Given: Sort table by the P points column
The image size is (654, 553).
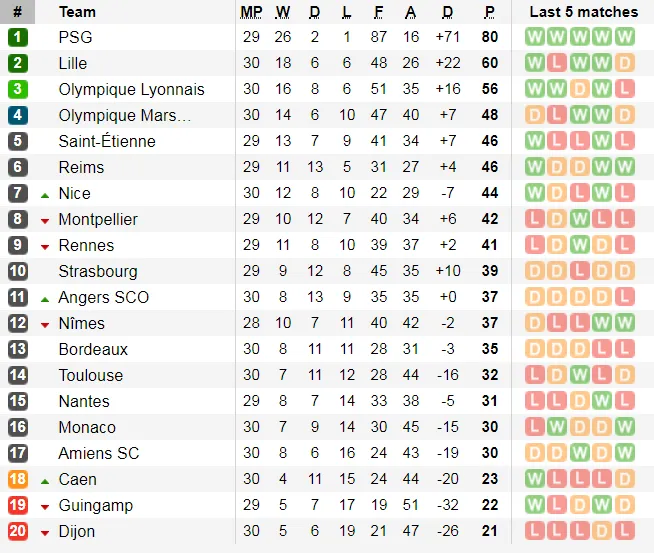Looking at the screenshot, I should point(489,12).
